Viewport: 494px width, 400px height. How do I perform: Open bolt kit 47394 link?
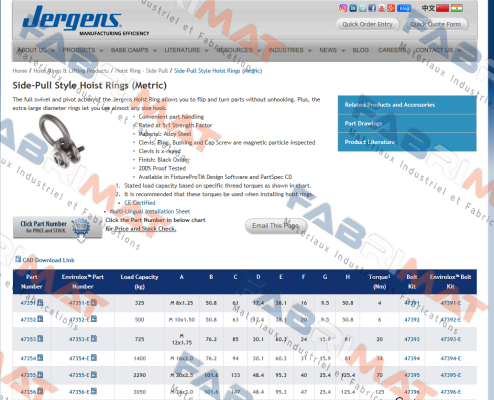pyautogui.click(x=412, y=358)
